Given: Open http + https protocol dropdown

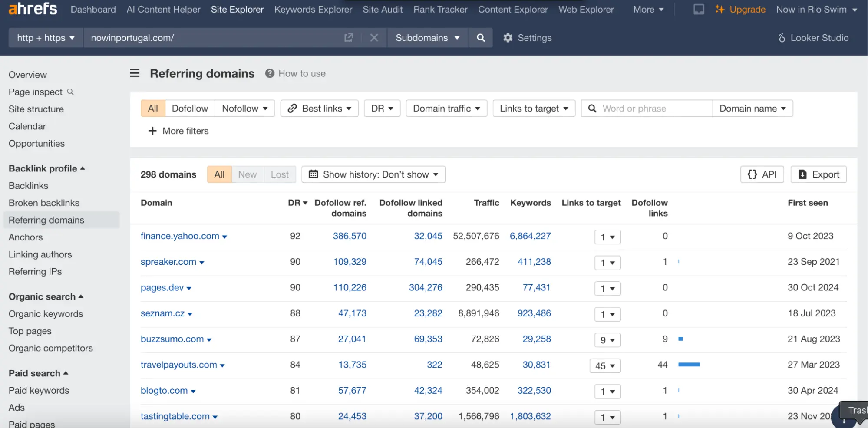Looking at the screenshot, I should coord(46,38).
